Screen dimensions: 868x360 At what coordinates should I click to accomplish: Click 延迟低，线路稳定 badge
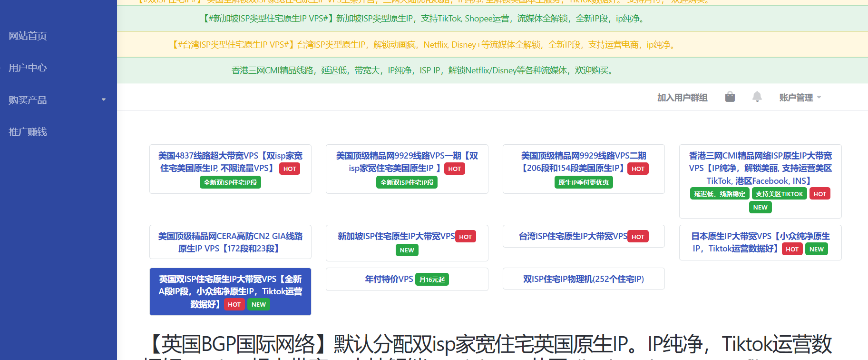point(720,194)
